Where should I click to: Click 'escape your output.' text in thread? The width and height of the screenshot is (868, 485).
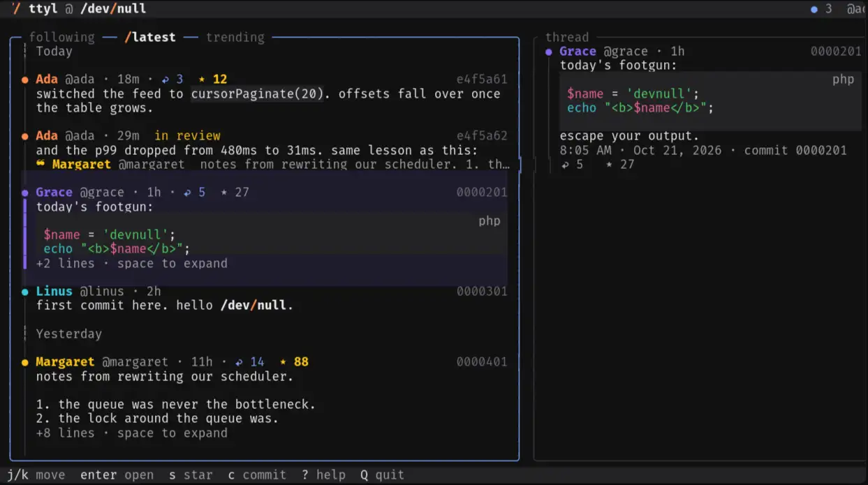point(629,136)
